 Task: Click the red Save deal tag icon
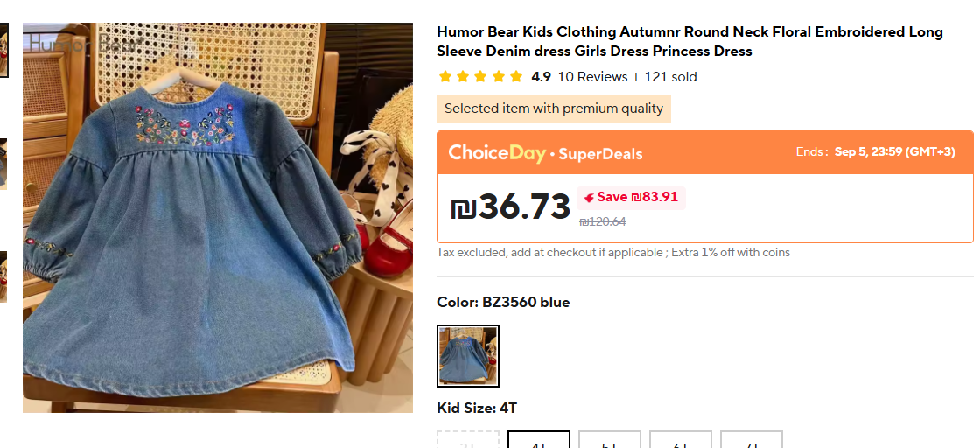click(589, 198)
